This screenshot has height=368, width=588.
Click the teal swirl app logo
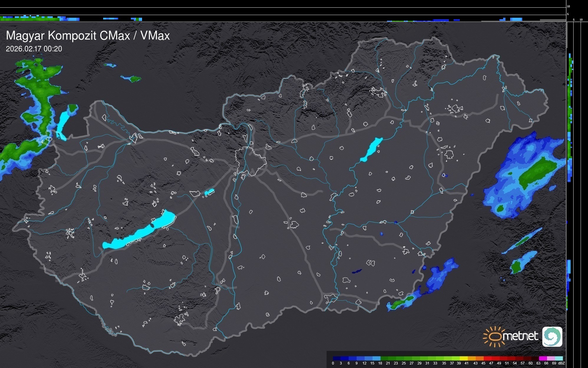[x=552, y=336]
